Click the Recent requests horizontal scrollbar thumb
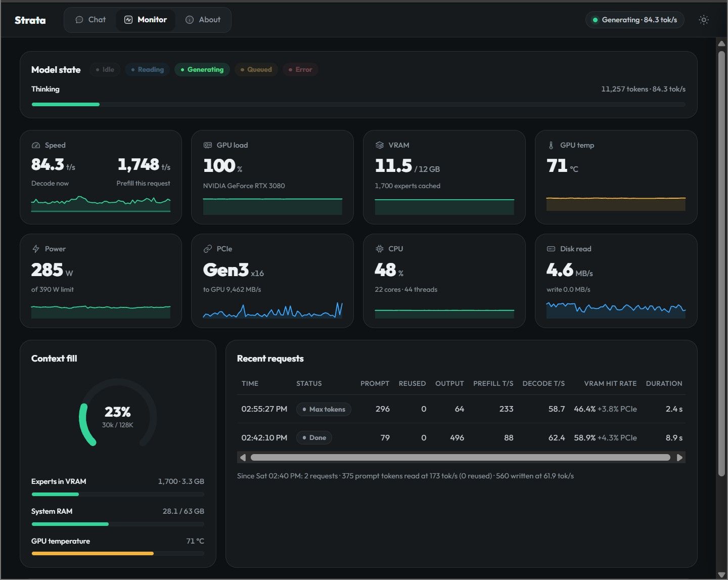Image resolution: width=728 pixels, height=580 pixels. [x=461, y=458]
